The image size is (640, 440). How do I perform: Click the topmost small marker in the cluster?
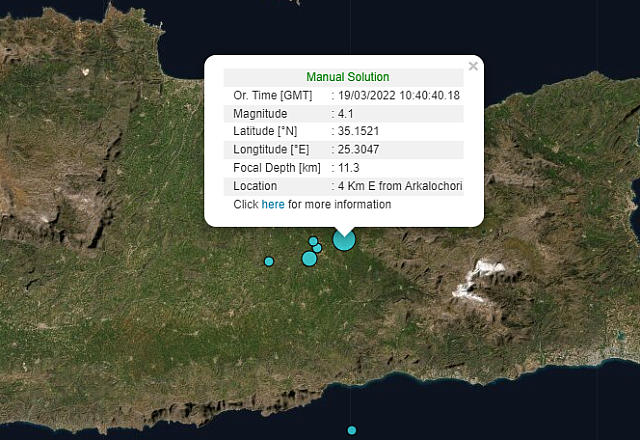pos(313,241)
